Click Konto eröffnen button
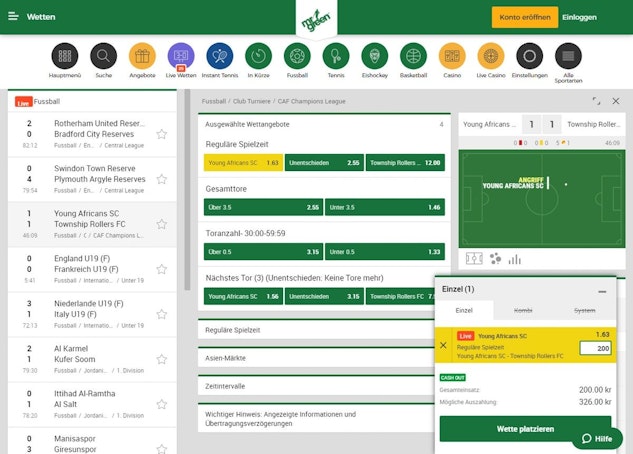Viewport: 633px width, 454px height. (x=525, y=17)
